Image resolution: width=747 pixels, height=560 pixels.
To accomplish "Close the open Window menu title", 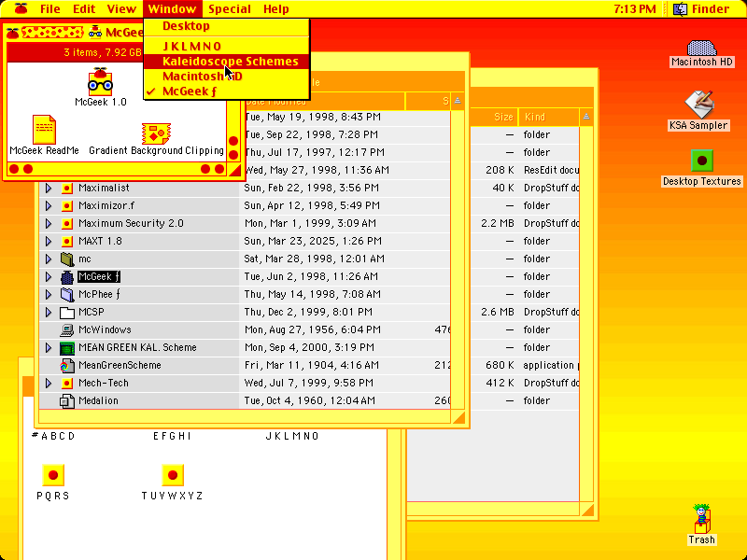I will (x=172, y=9).
